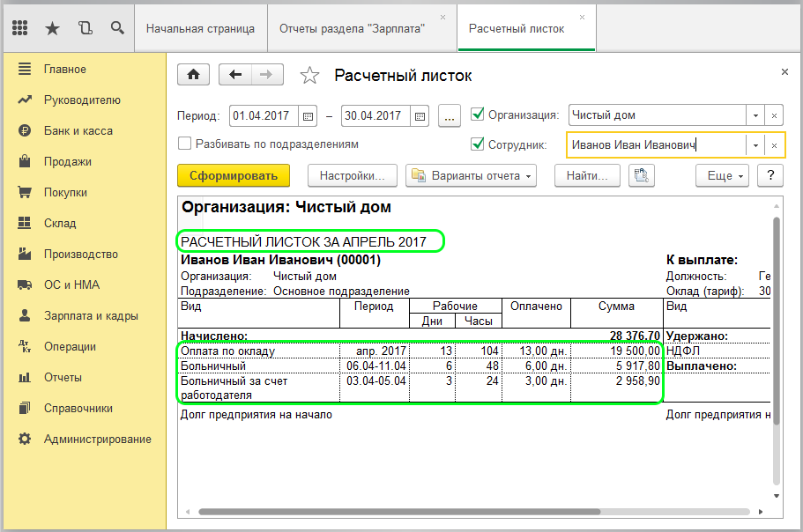Open the 'Варианты отчета' dropdown
803x532 pixels.
pyautogui.click(x=471, y=176)
